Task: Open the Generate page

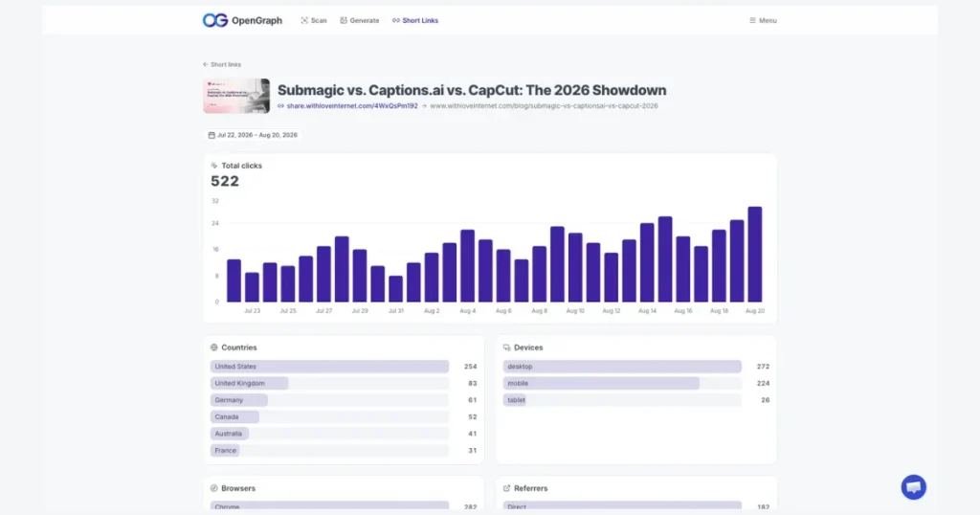Action: [360, 21]
